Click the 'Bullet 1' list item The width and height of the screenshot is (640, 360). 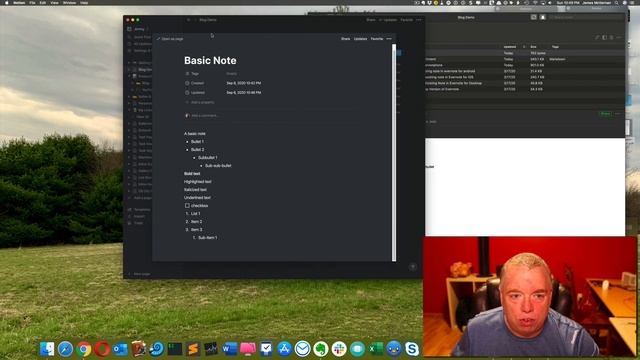pyautogui.click(x=197, y=142)
